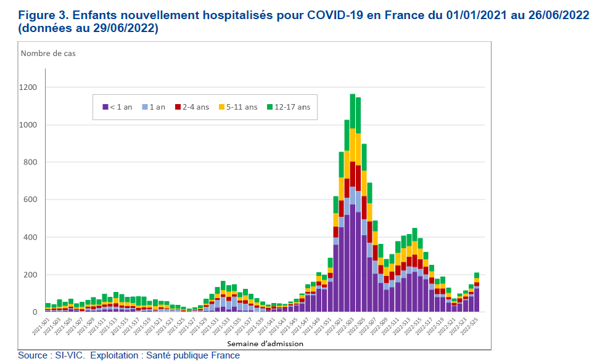Click the 'Semaine d'admission' axis title
Viewport: 605px width, 364px height.
265,343
